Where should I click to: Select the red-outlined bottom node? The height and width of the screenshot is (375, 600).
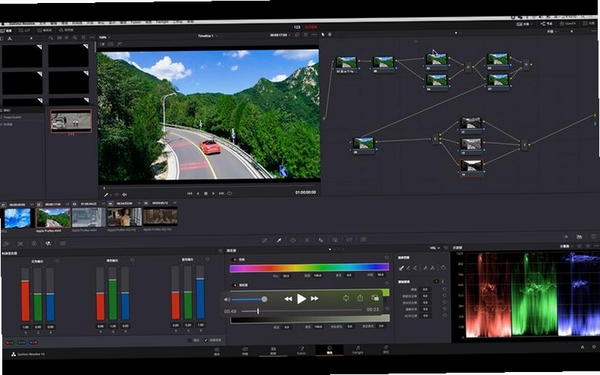(471, 167)
